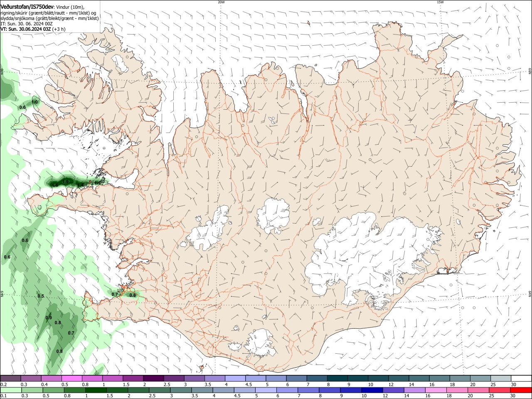Click the Veðurstofan/IS750dev title text
This screenshot has width=532, height=399.
pos(27,7)
